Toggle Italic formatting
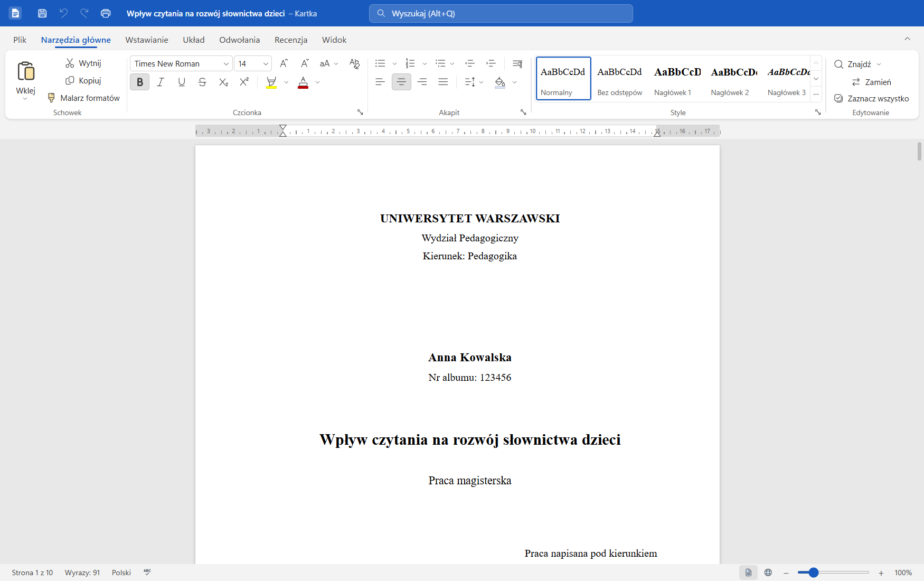 pos(161,82)
